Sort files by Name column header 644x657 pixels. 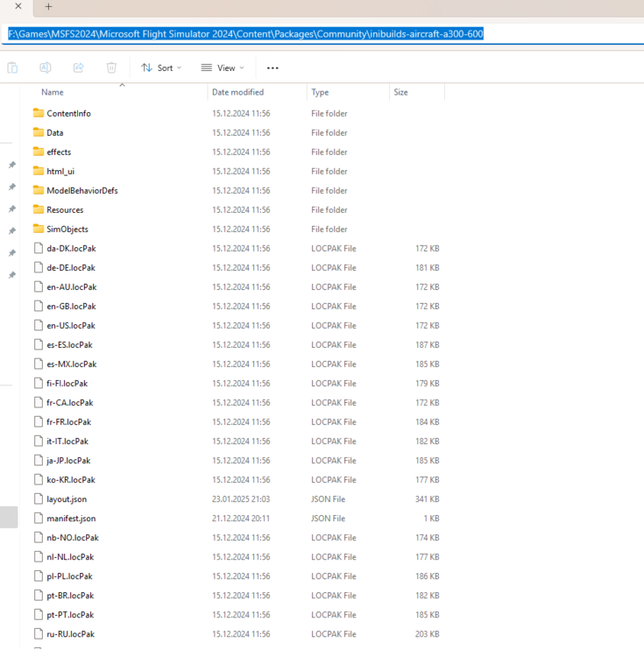53,92
